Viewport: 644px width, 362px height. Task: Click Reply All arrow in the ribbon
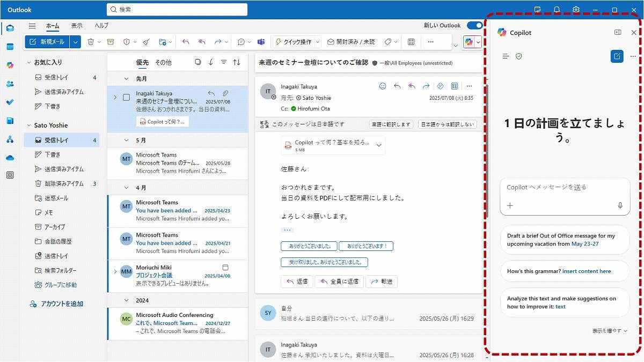(x=202, y=42)
